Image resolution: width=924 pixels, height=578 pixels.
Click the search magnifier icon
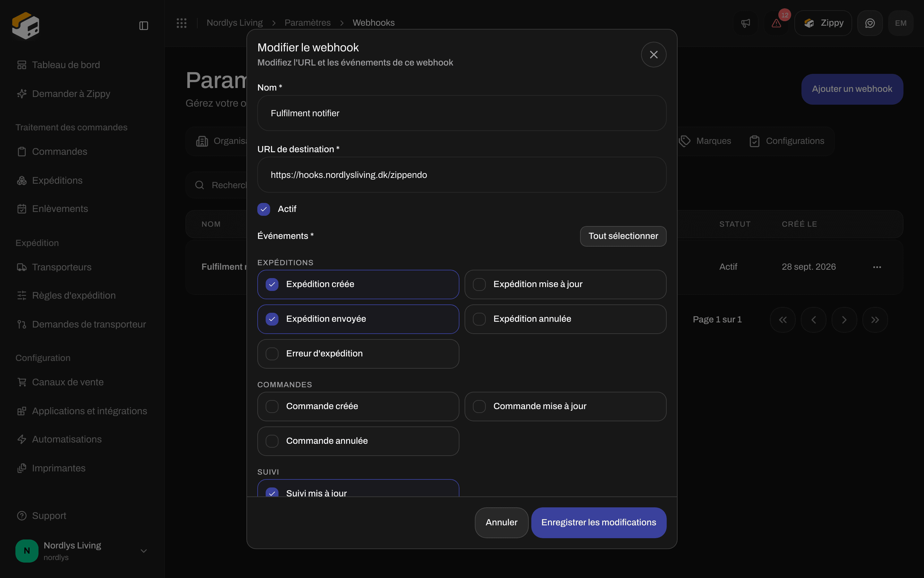(199, 185)
